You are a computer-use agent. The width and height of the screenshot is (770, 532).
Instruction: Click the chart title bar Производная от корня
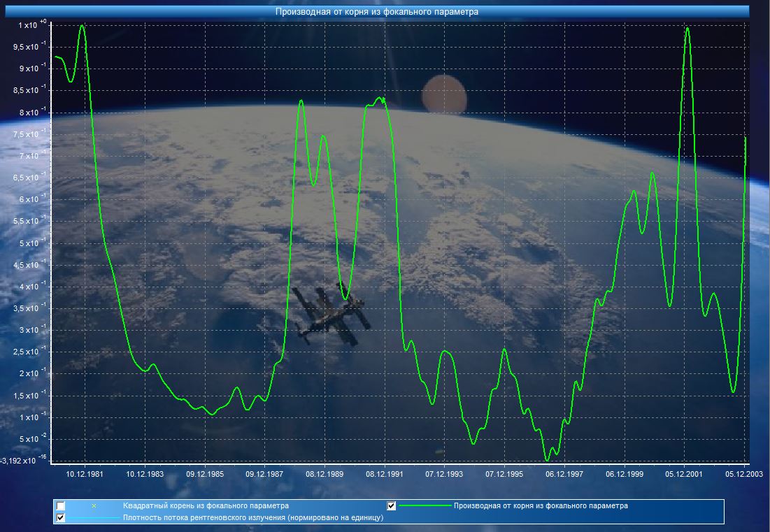377,12
